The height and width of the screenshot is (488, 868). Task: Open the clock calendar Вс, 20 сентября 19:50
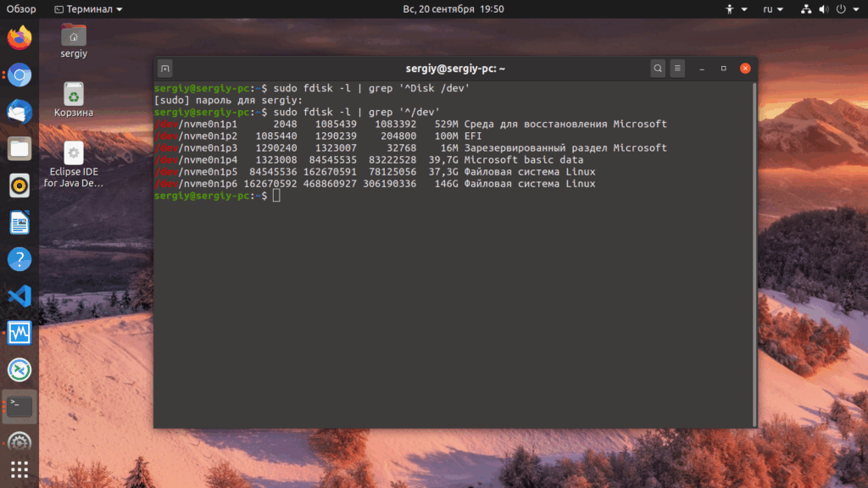point(453,8)
